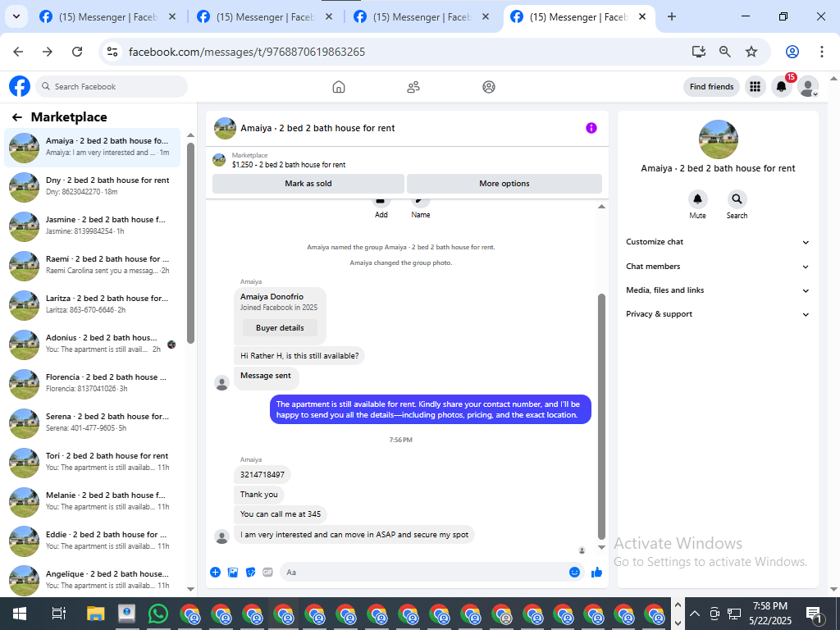840x630 pixels.
Task: Expand Chat members section
Action: (718, 267)
